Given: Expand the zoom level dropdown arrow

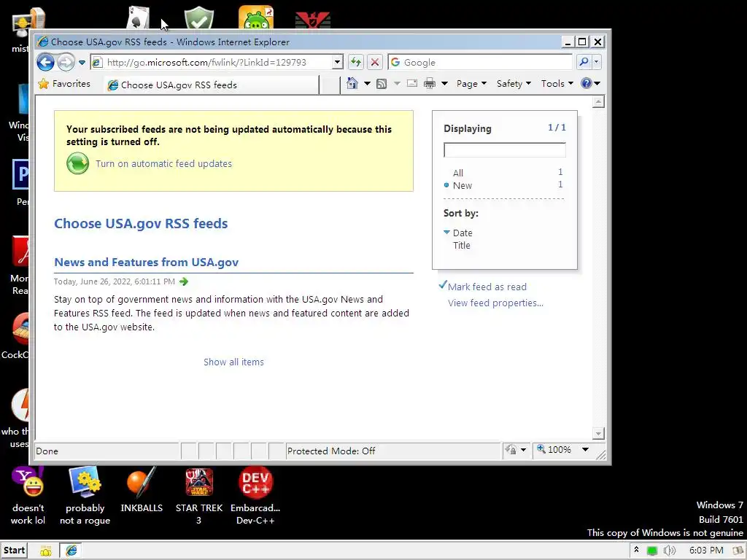Looking at the screenshot, I should point(585,449).
